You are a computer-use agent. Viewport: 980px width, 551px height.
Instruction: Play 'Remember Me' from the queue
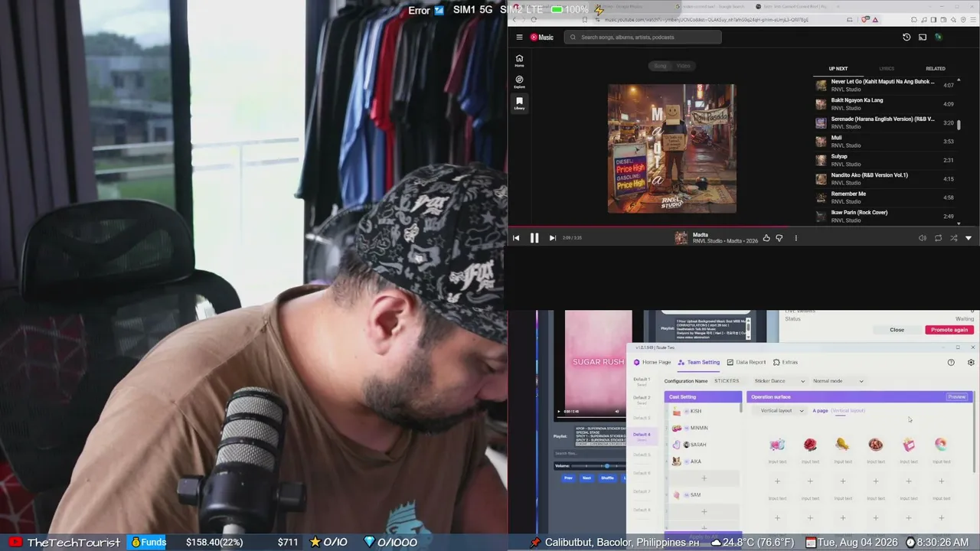[884, 197]
